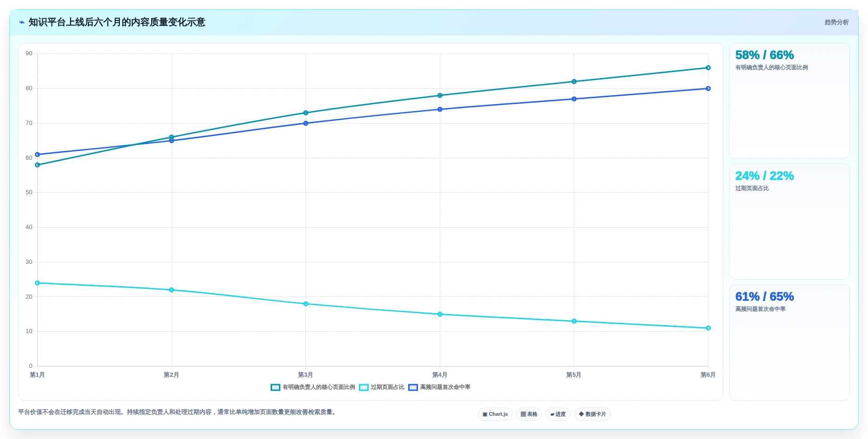Click the 高频问题首次命中率 card caption
Viewport: 868px width, 439px height.
(x=760, y=309)
